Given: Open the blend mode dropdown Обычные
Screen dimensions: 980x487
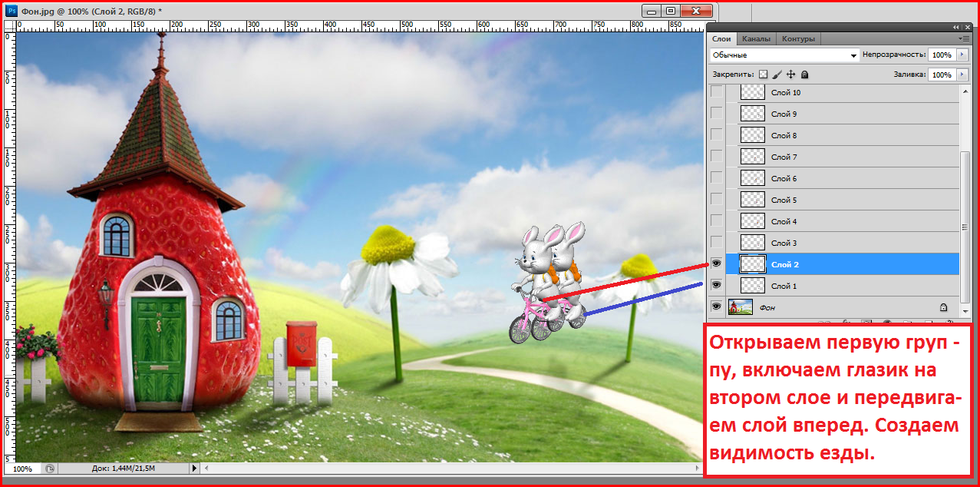Looking at the screenshot, I should tap(784, 55).
